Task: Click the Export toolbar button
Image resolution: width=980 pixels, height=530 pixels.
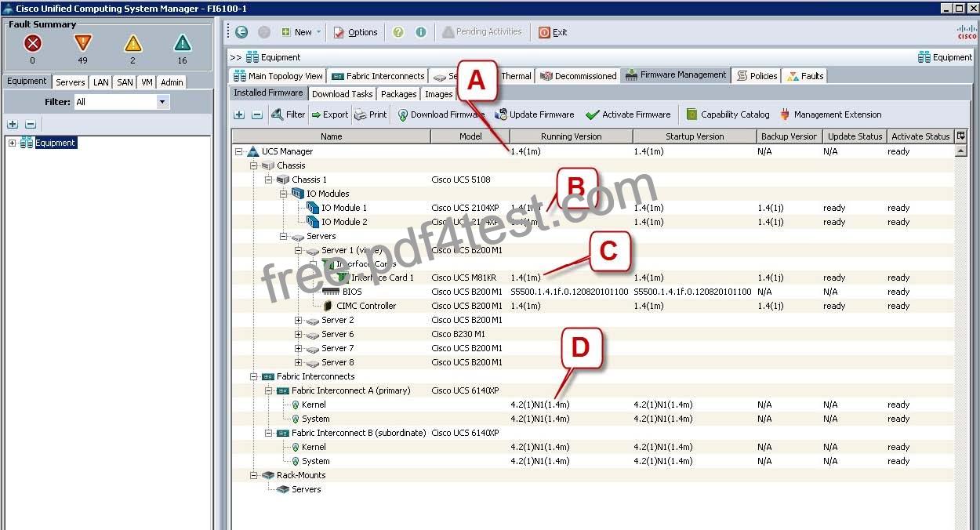Action: (329, 114)
